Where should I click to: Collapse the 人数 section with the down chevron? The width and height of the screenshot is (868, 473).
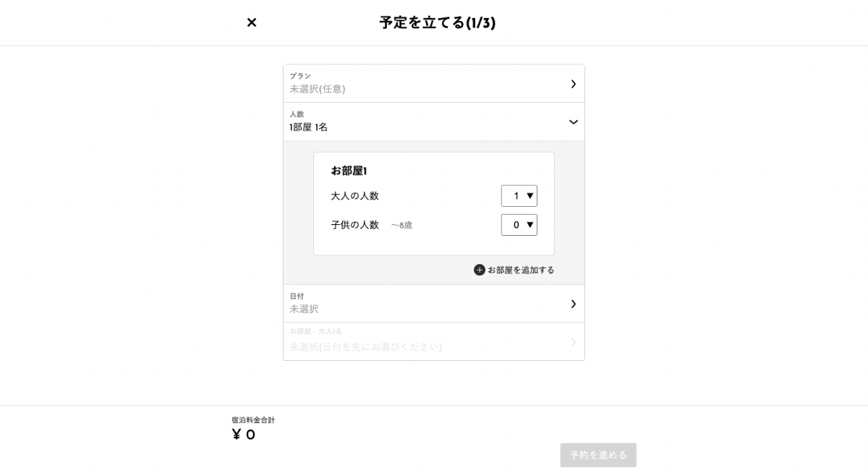click(x=573, y=122)
